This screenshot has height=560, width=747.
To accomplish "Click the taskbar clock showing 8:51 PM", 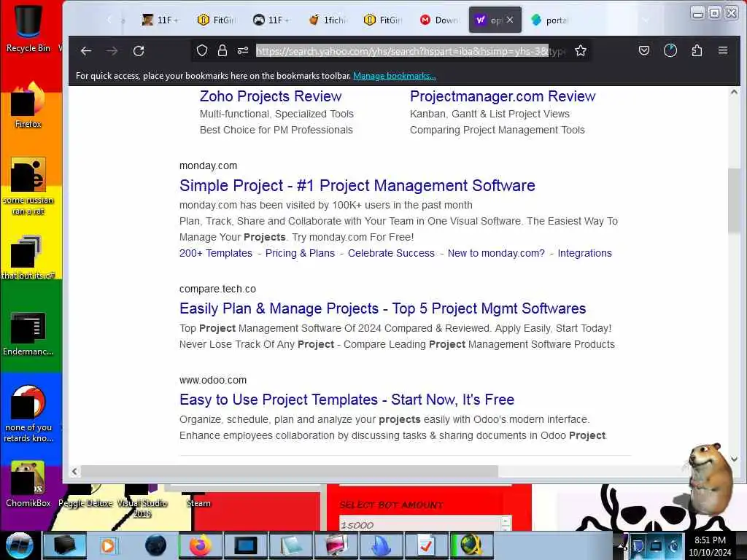I will pyautogui.click(x=710, y=545).
